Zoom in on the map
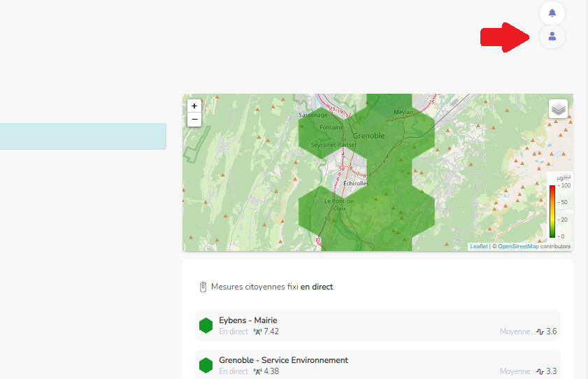Viewport: 588px width, 379px height. point(195,106)
